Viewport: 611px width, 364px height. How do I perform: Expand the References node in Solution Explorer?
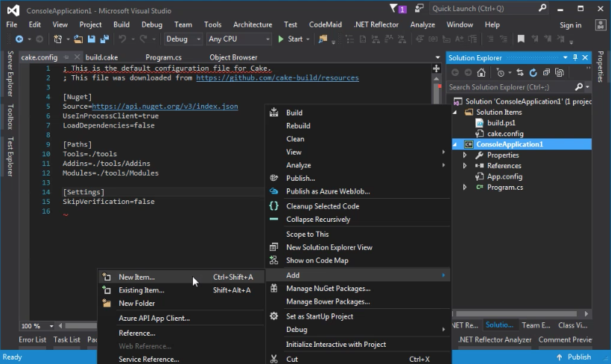click(x=464, y=166)
